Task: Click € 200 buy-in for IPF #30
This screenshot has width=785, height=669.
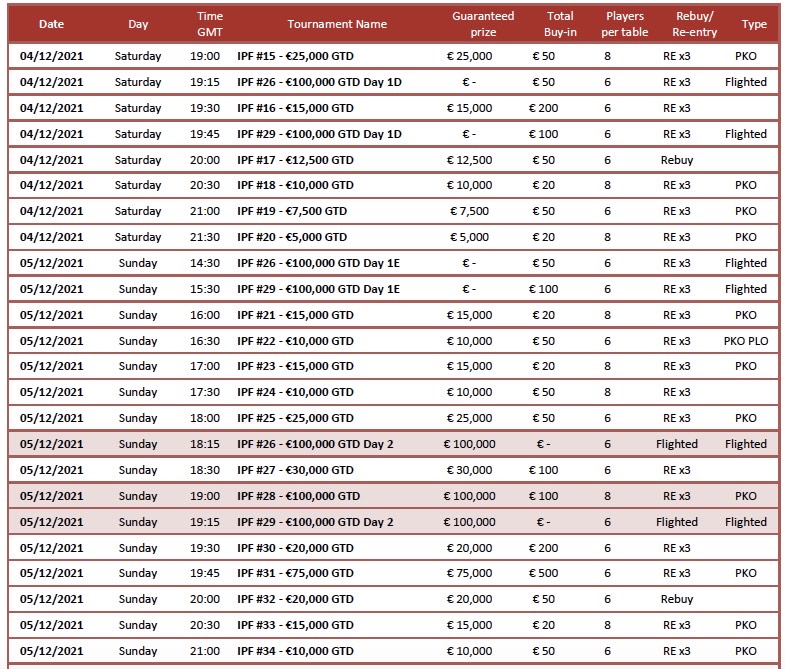Action: coord(544,549)
